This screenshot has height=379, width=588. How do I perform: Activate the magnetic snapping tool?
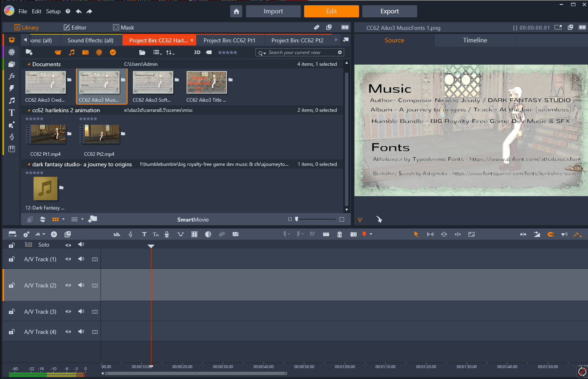[x=550, y=234]
